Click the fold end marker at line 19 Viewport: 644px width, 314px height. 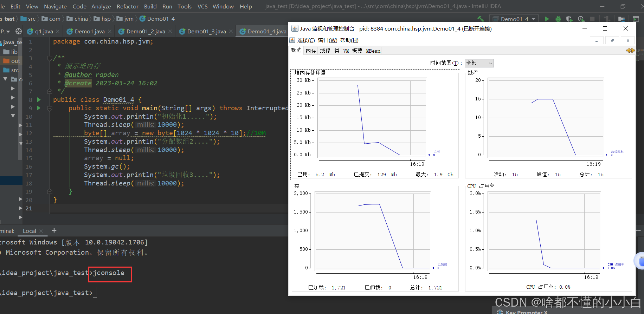50,191
